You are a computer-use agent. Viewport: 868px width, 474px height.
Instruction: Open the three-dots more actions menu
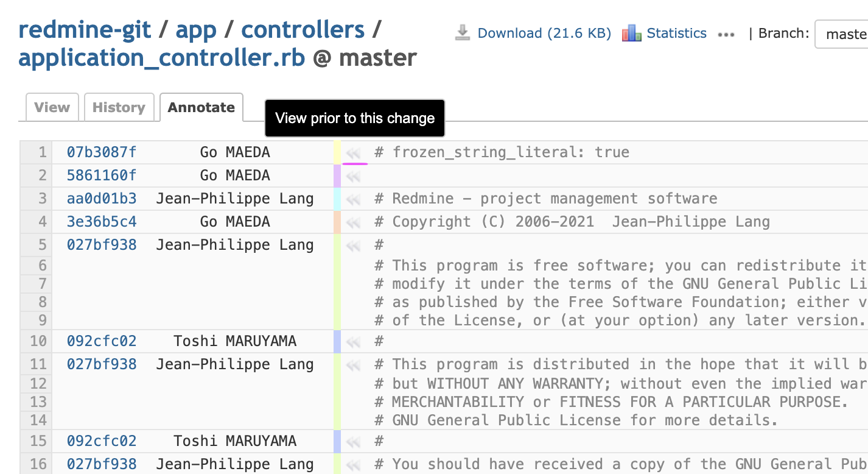tap(726, 35)
